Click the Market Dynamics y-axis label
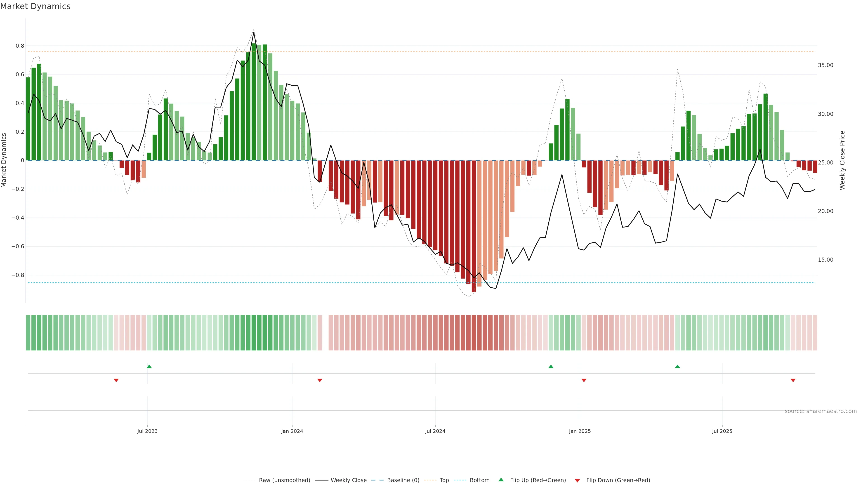Image resolution: width=868 pixels, height=488 pixels. click(4, 160)
